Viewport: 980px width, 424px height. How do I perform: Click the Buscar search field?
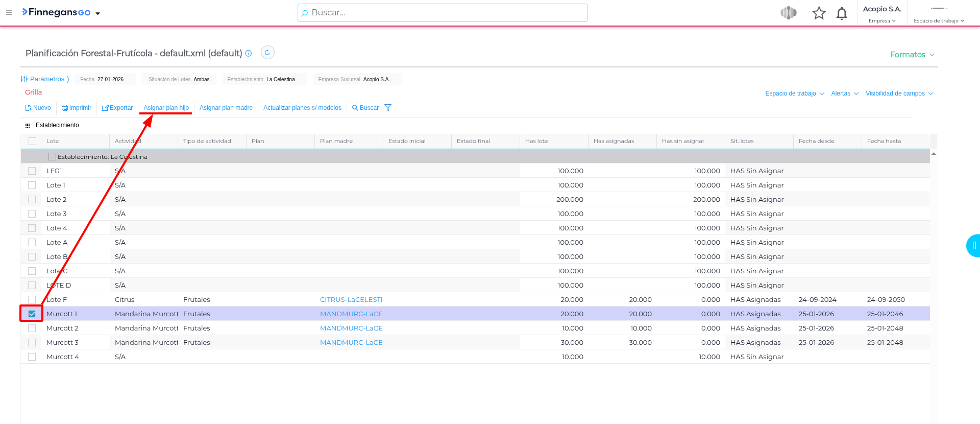click(443, 13)
